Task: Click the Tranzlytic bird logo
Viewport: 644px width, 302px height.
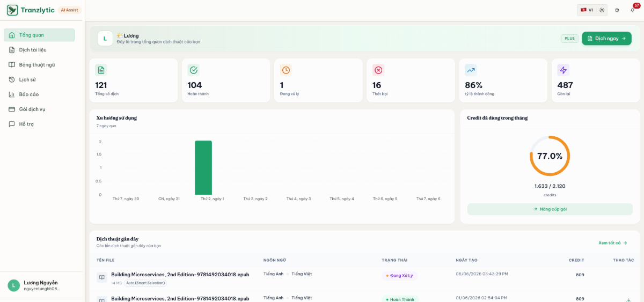Action: (12, 10)
